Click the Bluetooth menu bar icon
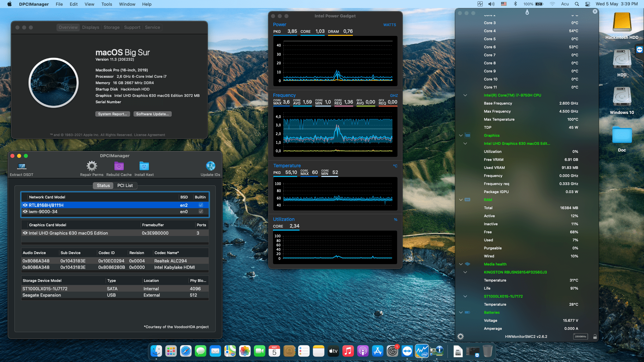This screenshot has width=644, height=362. tap(516, 4)
